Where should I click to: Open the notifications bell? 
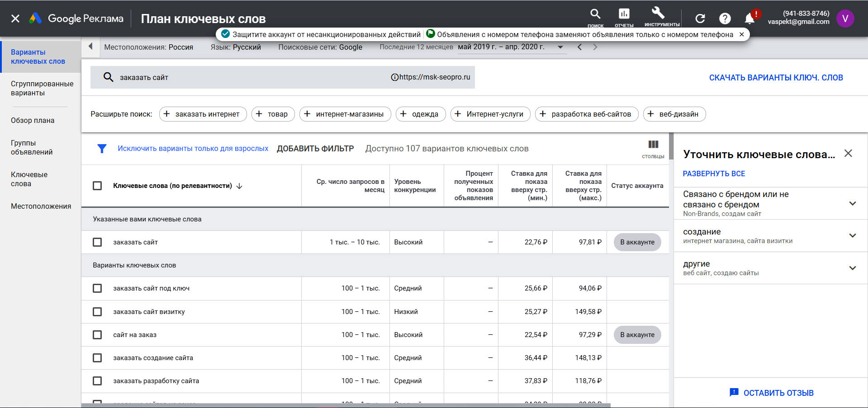coord(749,19)
